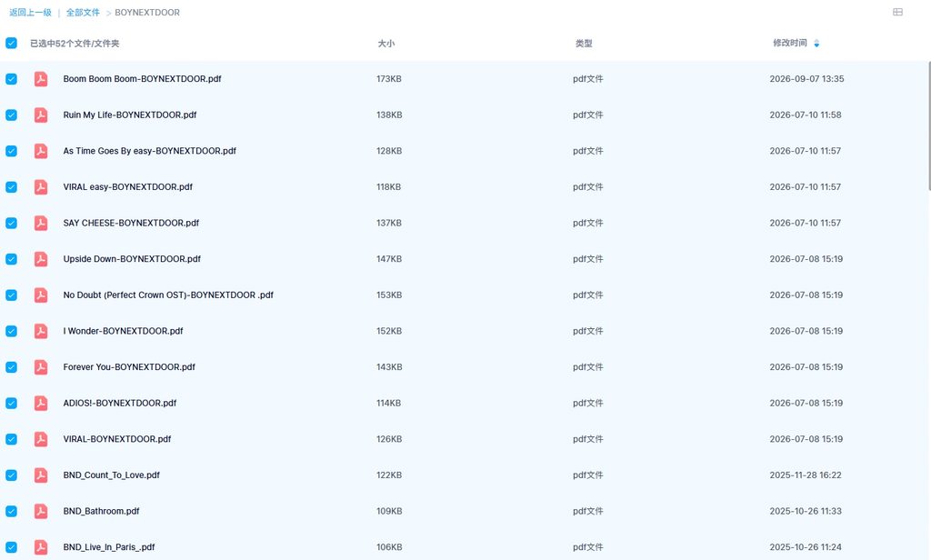Viewport: 931px width, 560px height.
Task: Untick the BND_Bathroom.pdf checkbox
Action: (x=11, y=511)
